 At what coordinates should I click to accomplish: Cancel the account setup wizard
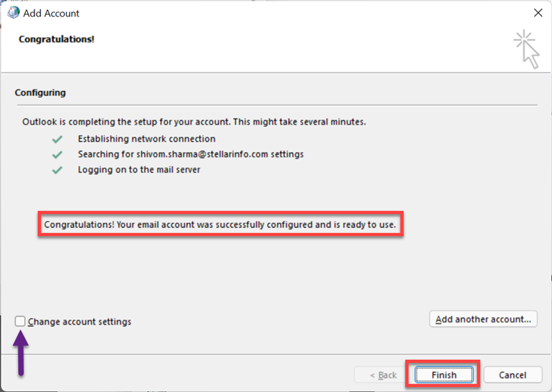point(513,375)
